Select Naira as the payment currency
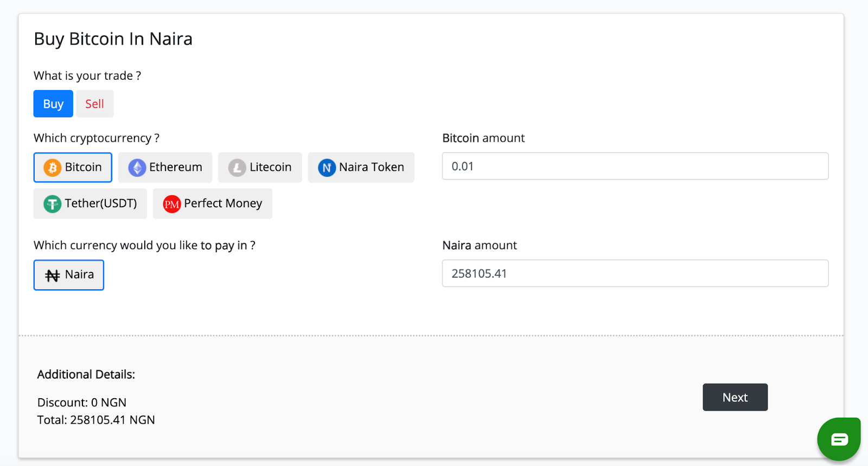The height and width of the screenshot is (466, 868). click(69, 275)
